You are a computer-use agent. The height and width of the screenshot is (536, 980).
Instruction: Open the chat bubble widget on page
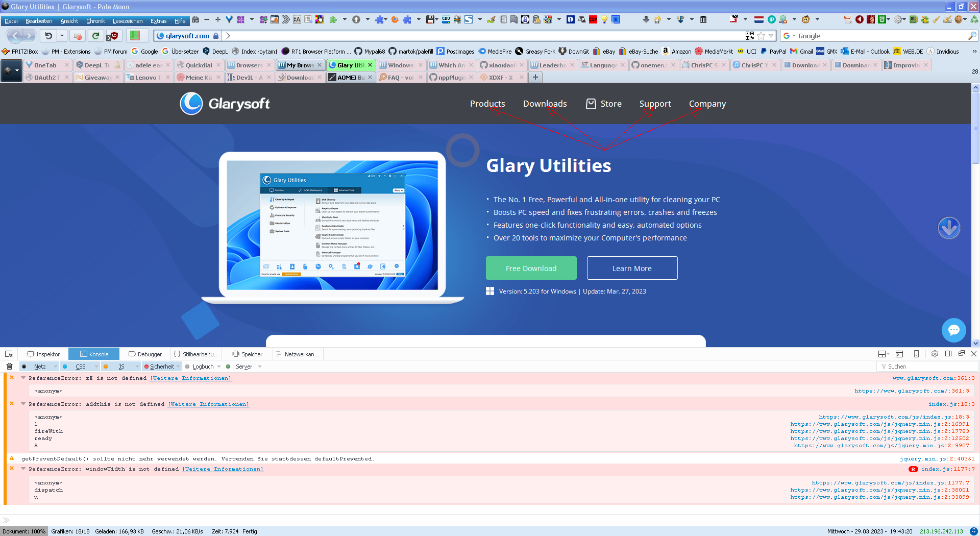point(953,330)
